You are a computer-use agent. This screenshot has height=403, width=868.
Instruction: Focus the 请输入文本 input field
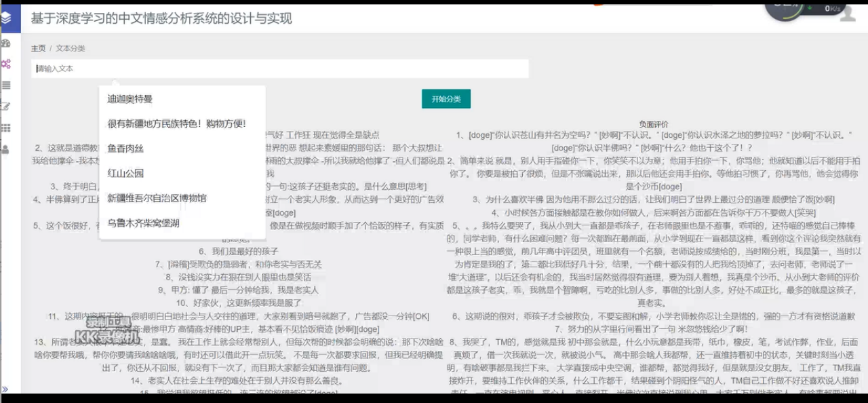(x=279, y=69)
